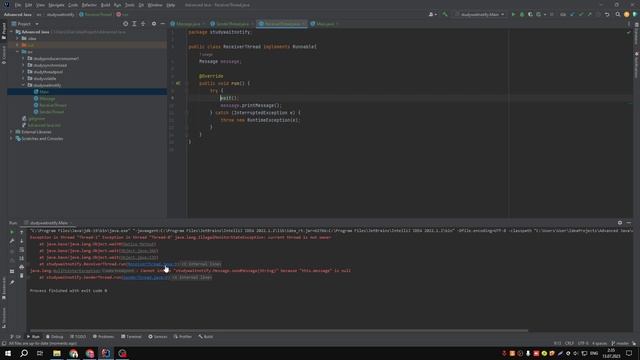Open Search Everywhere magnifier icon

tap(618, 14)
